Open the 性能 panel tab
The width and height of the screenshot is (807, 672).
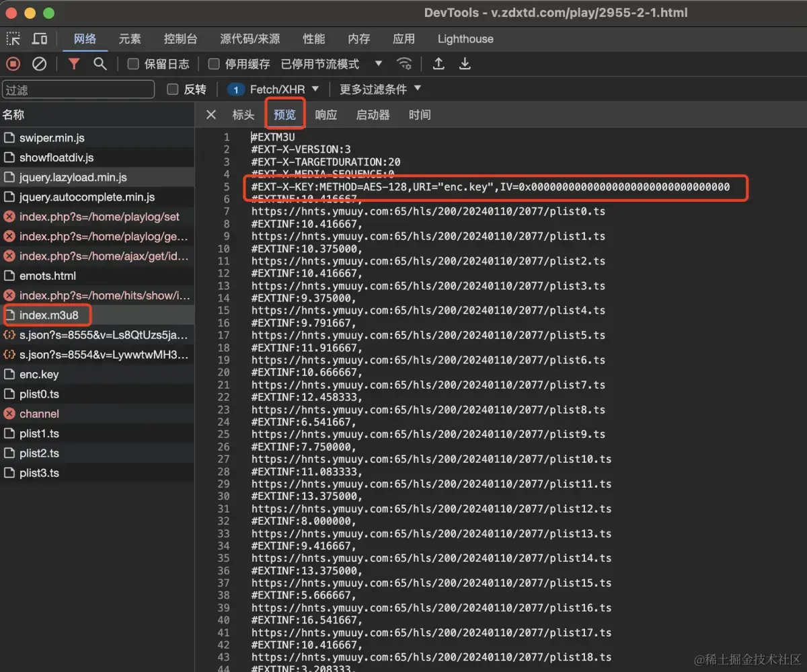314,39
